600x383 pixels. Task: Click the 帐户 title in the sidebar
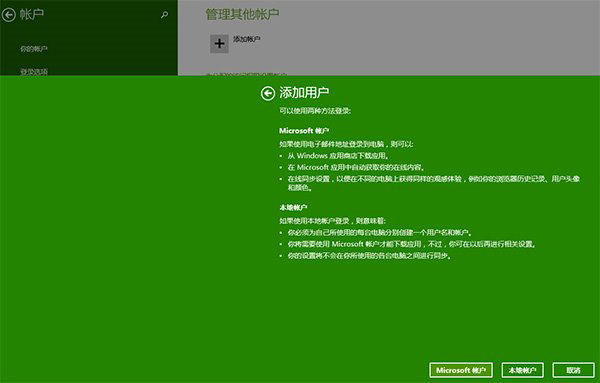pyautogui.click(x=32, y=15)
